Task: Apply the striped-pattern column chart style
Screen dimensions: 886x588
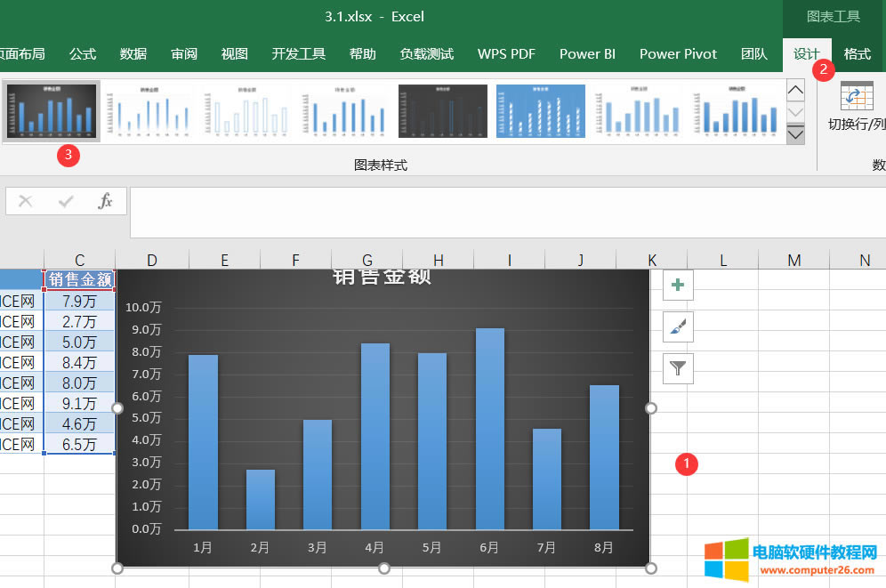Action: (540, 111)
